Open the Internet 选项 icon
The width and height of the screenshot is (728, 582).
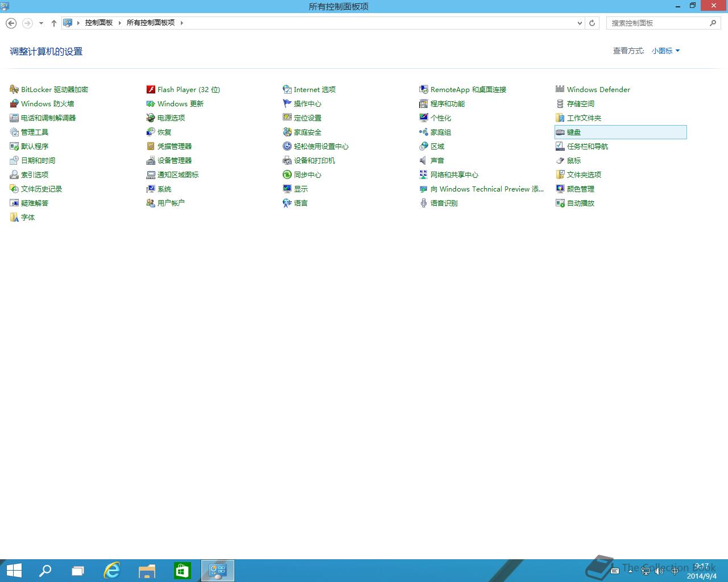pyautogui.click(x=287, y=89)
